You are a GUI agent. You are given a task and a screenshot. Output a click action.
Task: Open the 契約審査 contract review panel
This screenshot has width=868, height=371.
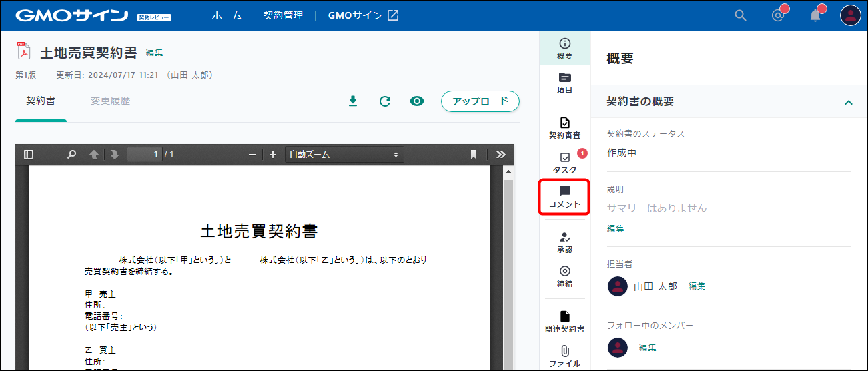[x=564, y=128]
